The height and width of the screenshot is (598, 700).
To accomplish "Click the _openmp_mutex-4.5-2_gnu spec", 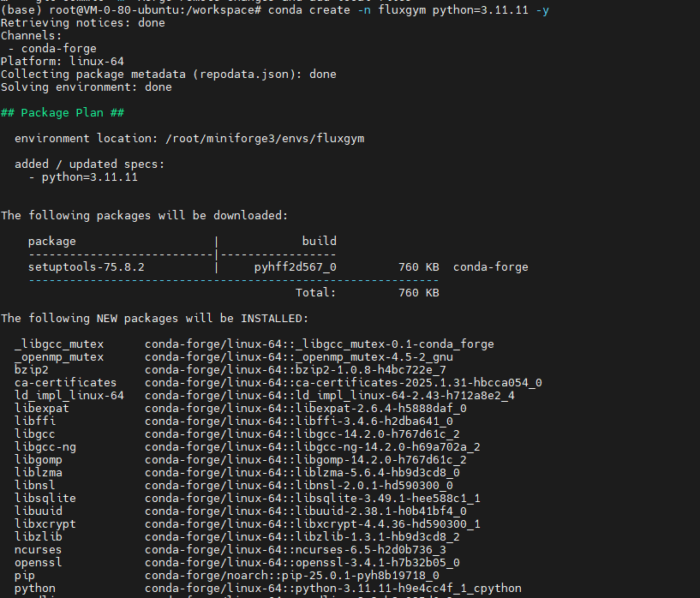I will coord(374,357).
